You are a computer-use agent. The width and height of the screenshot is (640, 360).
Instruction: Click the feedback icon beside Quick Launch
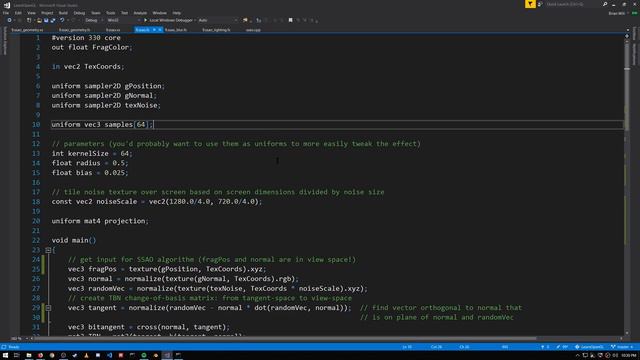coord(540,4)
